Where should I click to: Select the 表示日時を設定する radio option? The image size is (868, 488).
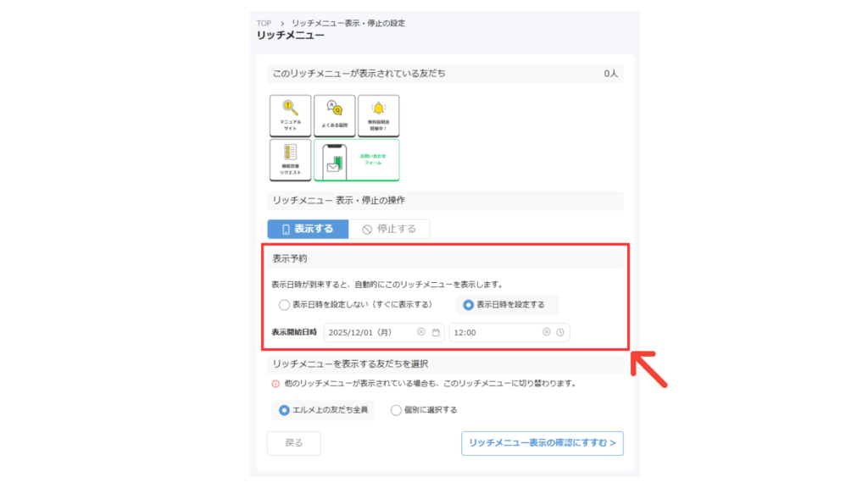(468, 305)
